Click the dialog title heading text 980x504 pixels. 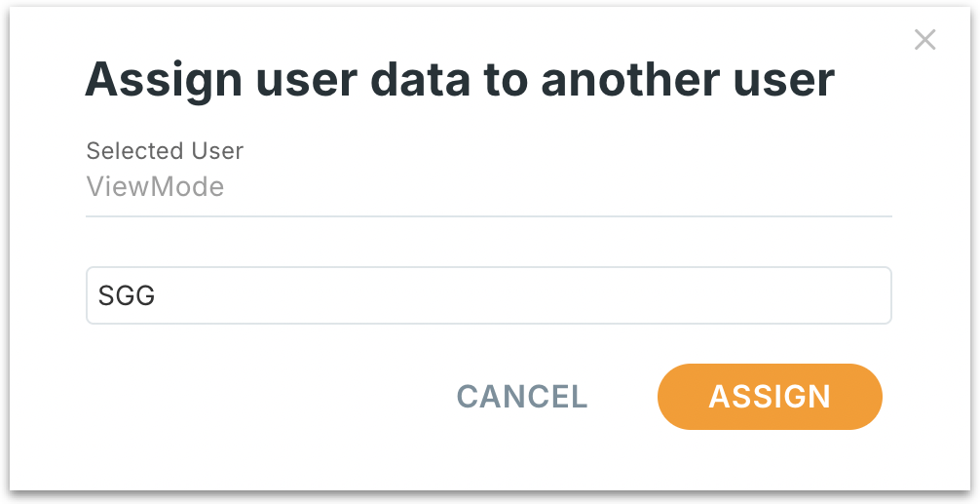click(x=460, y=80)
